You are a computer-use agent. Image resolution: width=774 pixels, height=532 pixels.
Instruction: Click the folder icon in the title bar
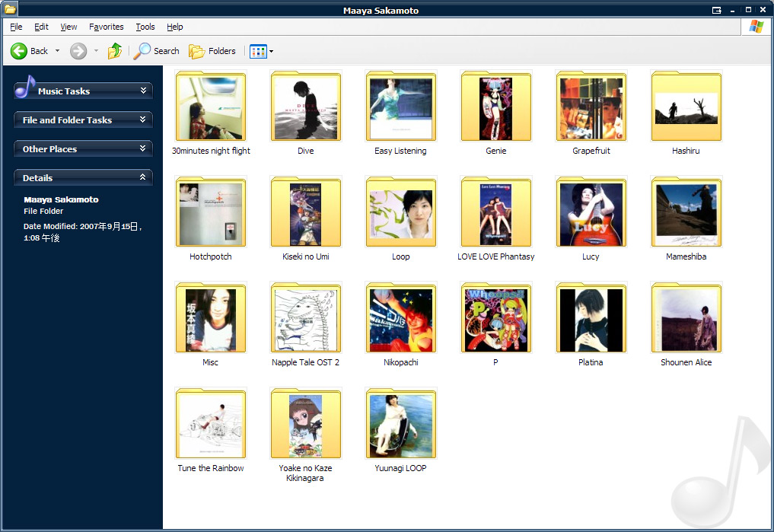[10, 9]
